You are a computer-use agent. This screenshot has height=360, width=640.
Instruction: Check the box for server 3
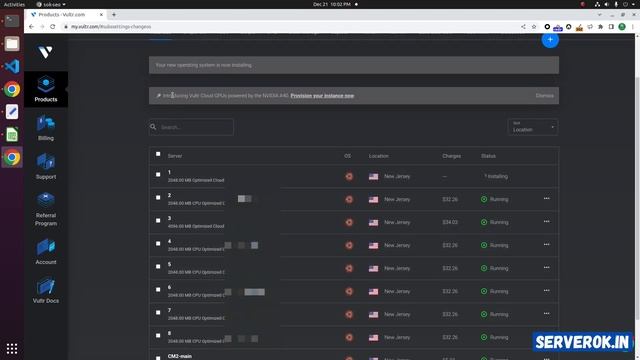click(158, 220)
